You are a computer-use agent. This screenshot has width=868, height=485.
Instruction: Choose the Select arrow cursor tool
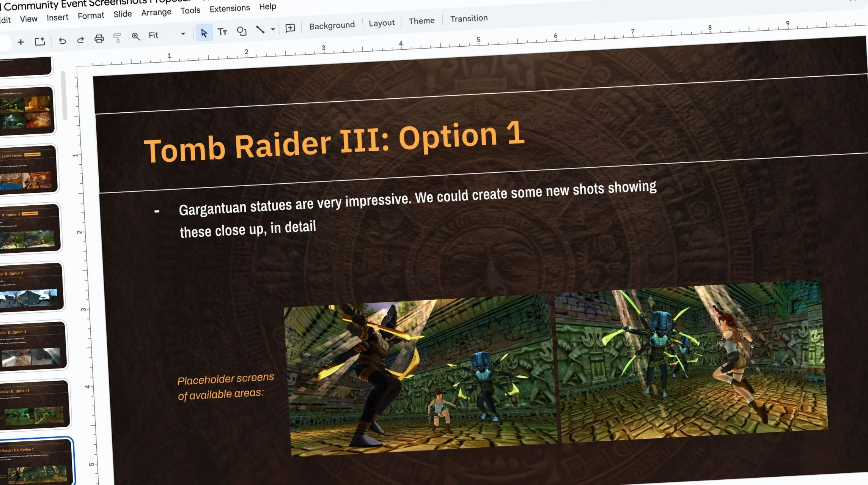point(204,33)
